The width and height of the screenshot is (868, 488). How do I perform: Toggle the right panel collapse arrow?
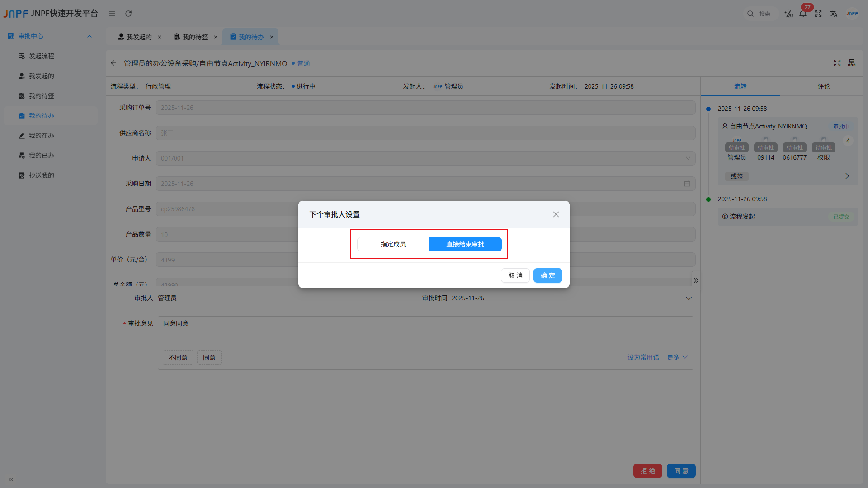(x=696, y=280)
